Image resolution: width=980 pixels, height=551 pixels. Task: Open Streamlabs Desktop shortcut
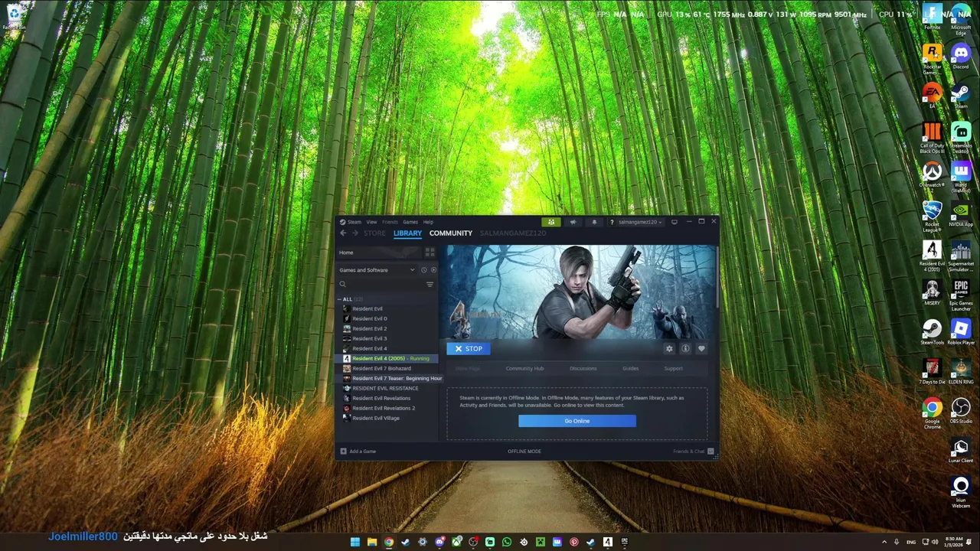960,138
